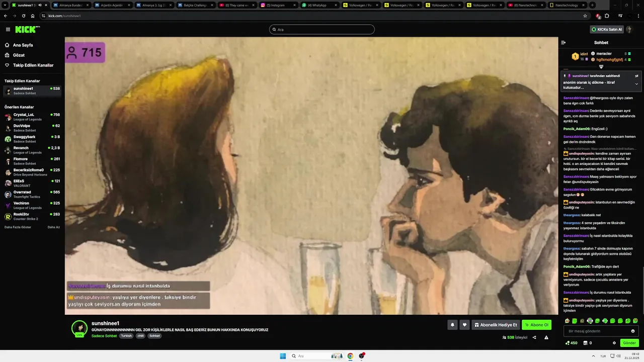Report stream with warning icon

click(546, 337)
